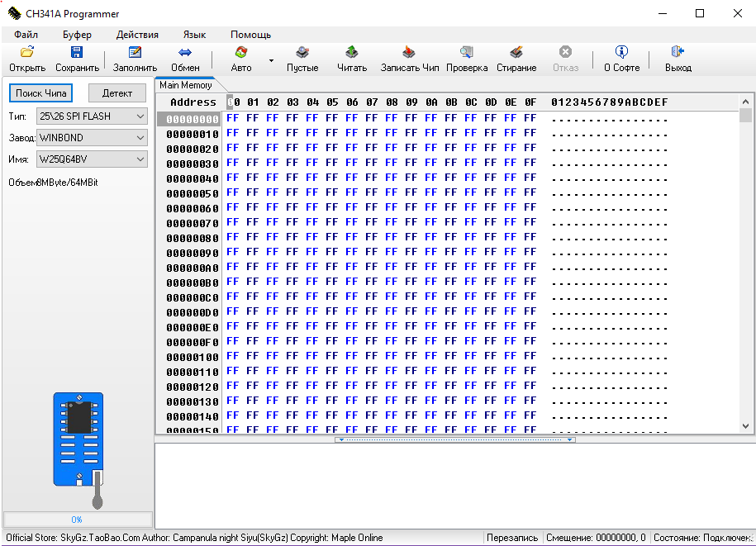756x546 pixels.
Task: Click the Сохранить (Save) floppy icon
Action: click(77, 53)
